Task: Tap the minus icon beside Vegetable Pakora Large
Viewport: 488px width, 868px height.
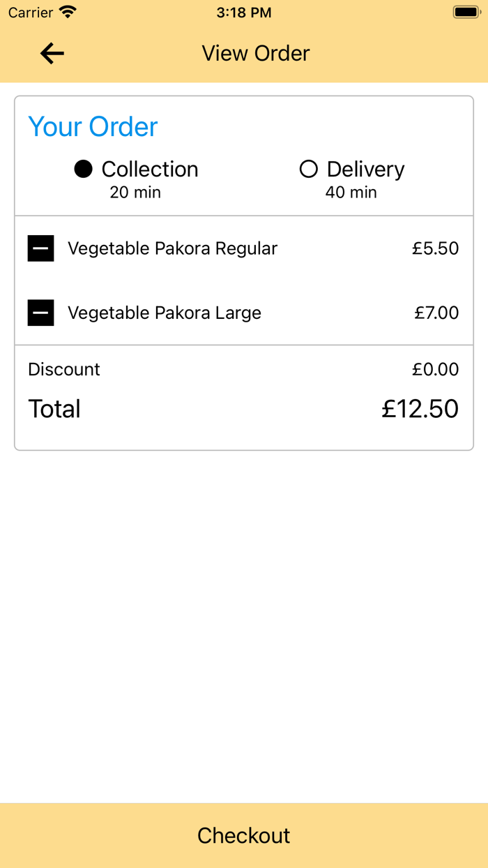Action: [x=40, y=313]
